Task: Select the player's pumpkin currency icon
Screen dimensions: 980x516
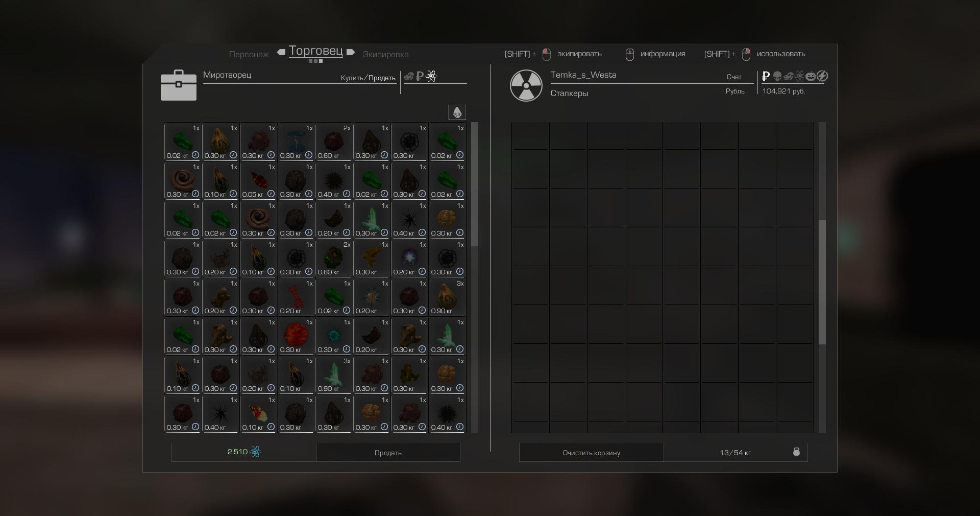Action: tap(811, 77)
